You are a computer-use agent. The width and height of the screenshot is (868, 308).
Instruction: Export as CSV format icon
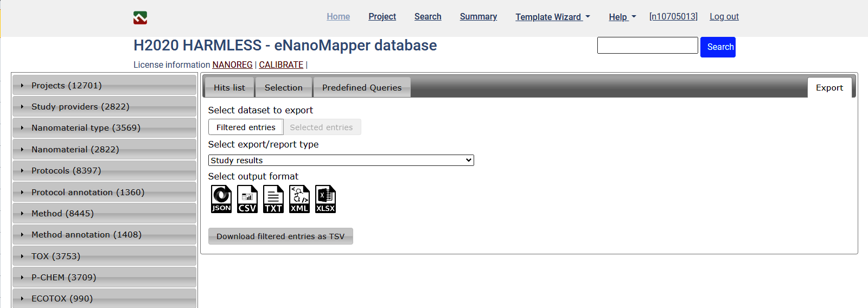click(247, 199)
